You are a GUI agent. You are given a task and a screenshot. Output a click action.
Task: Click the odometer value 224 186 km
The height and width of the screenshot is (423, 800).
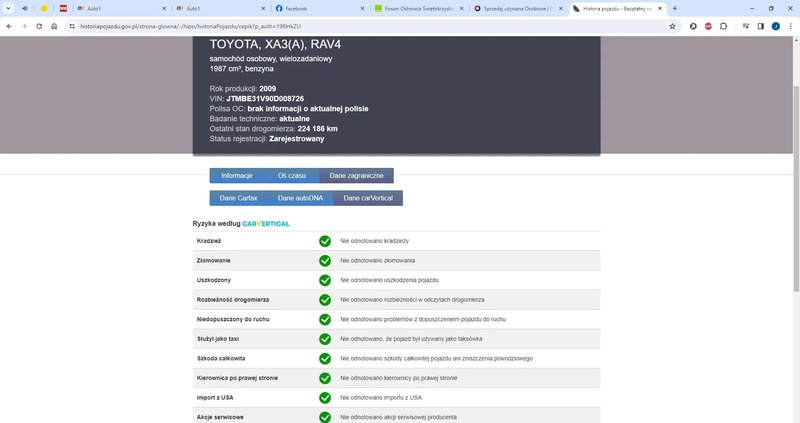click(317, 129)
